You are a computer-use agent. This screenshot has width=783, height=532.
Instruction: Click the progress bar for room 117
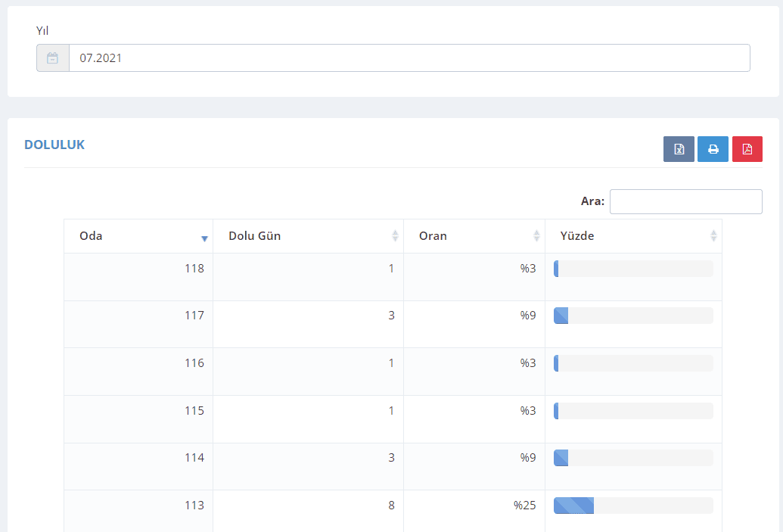[633, 316]
